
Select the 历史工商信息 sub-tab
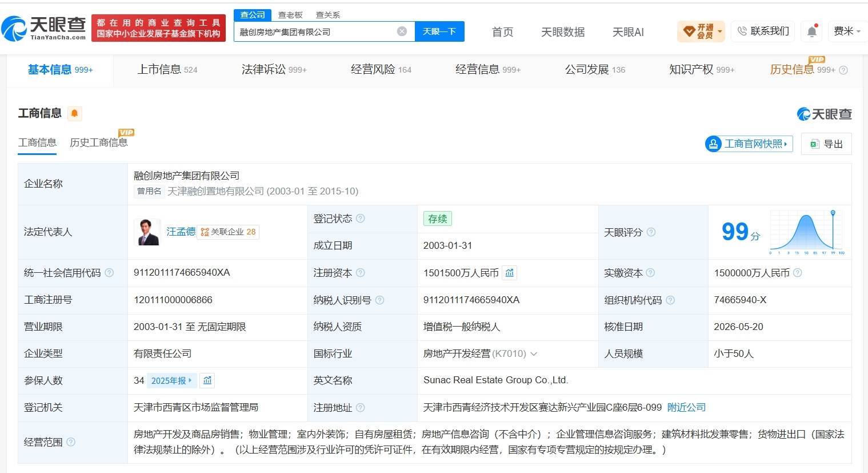tap(99, 143)
